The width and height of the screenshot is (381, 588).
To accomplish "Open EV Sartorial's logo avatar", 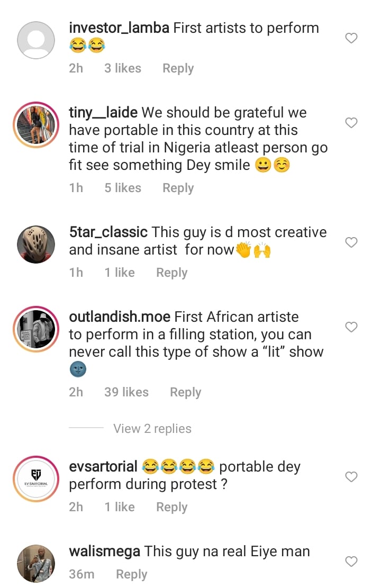I will [x=37, y=479].
